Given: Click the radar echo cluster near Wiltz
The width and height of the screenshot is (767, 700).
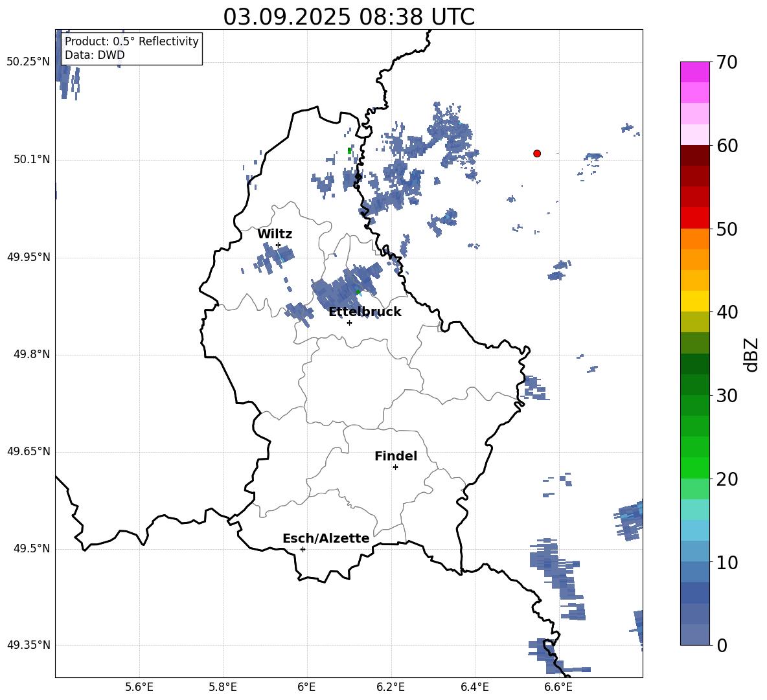Looking at the screenshot, I should tap(275, 258).
